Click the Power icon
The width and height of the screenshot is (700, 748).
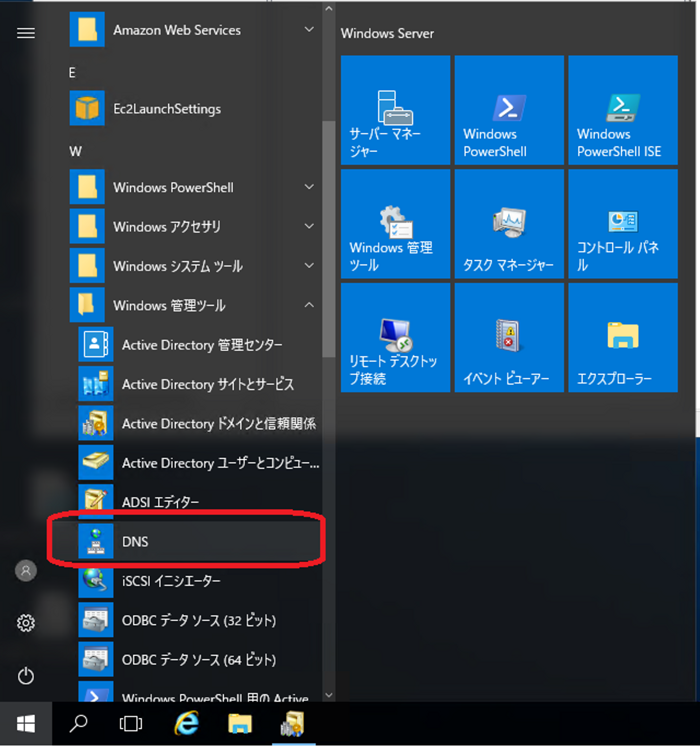point(26,676)
